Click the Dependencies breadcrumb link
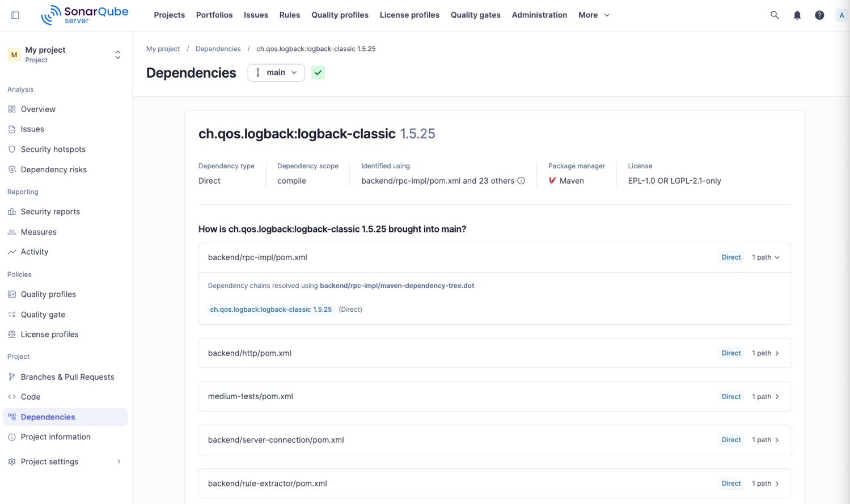This screenshot has height=504, width=850. 218,49
